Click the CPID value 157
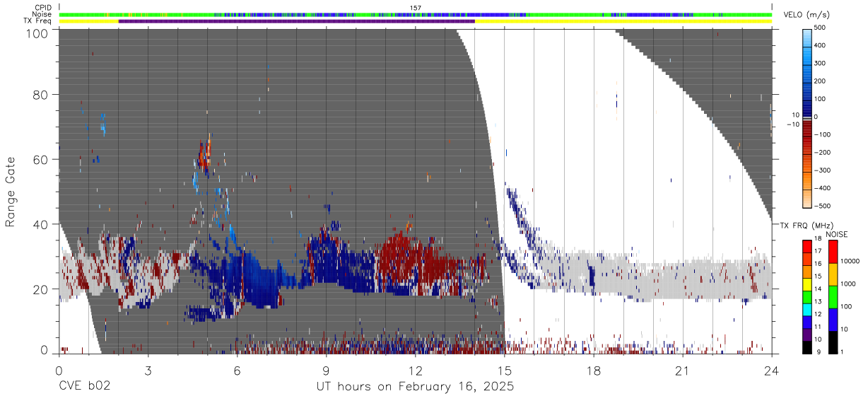This screenshot has height=401, width=868. (416, 8)
